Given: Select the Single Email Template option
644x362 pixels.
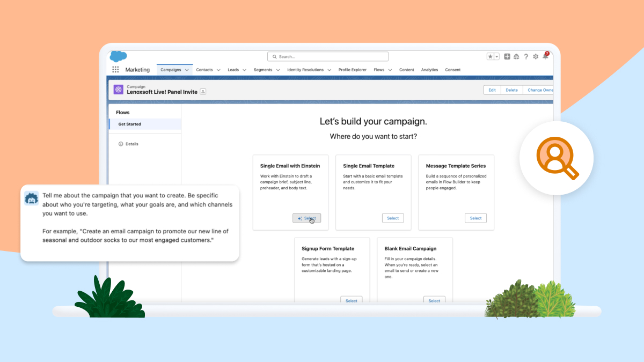Looking at the screenshot, I should click(x=393, y=218).
